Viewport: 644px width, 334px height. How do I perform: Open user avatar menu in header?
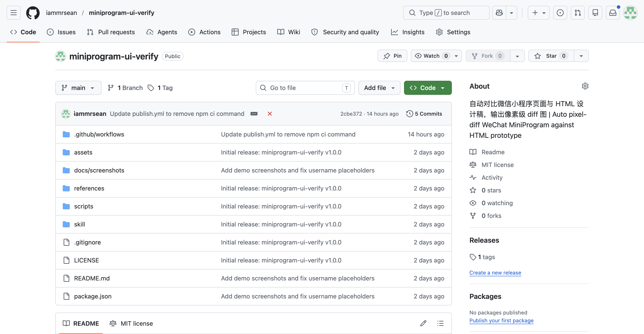pos(630,13)
